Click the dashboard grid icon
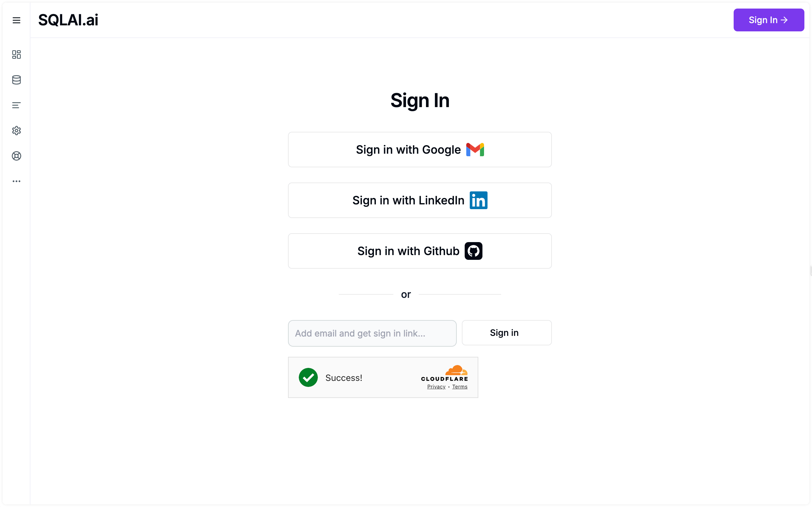This screenshot has height=507, width=812. click(x=16, y=55)
